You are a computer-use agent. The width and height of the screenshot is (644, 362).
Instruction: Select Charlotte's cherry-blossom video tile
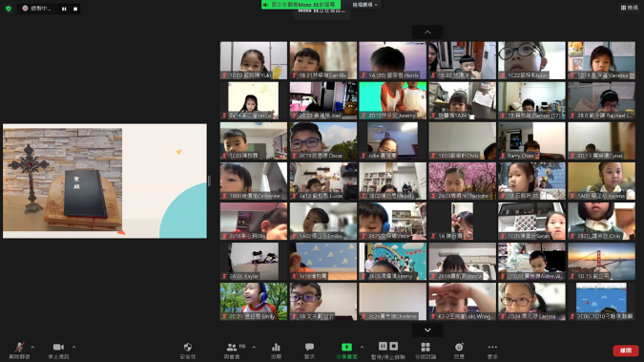462,181
